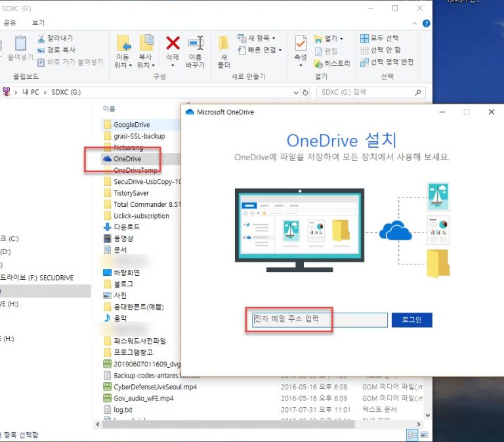504x442 pixels.
Task: Click History (히스토리) in the ribbon
Action: coord(332,63)
